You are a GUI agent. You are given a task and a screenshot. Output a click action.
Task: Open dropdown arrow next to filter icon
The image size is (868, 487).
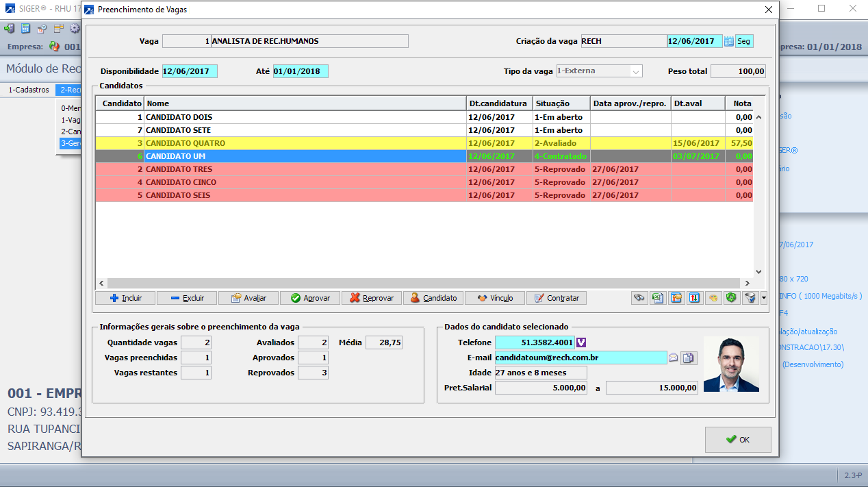pyautogui.click(x=763, y=298)
